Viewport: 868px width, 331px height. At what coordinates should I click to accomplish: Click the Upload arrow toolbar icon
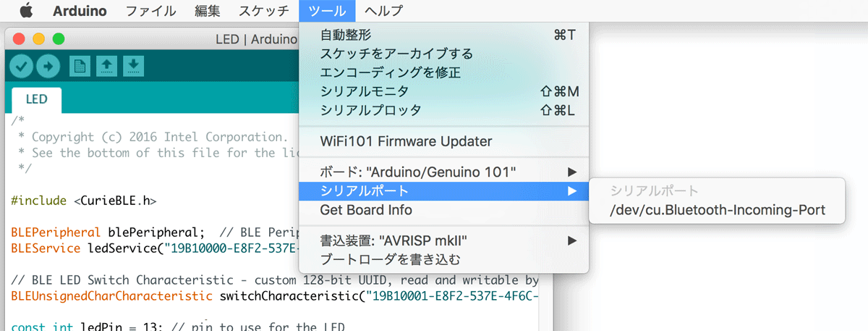click(x=48, y=67)
